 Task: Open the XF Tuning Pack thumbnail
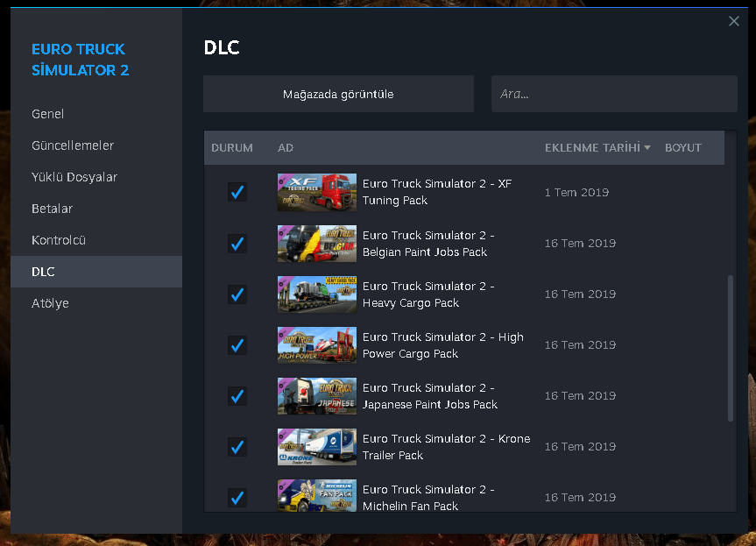coord(317,192)
